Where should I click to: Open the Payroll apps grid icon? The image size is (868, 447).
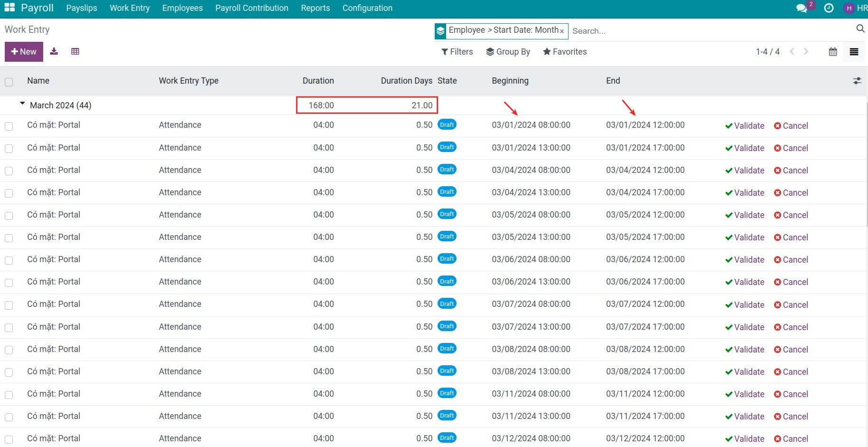pyautogui.click(x=9, y=8)
